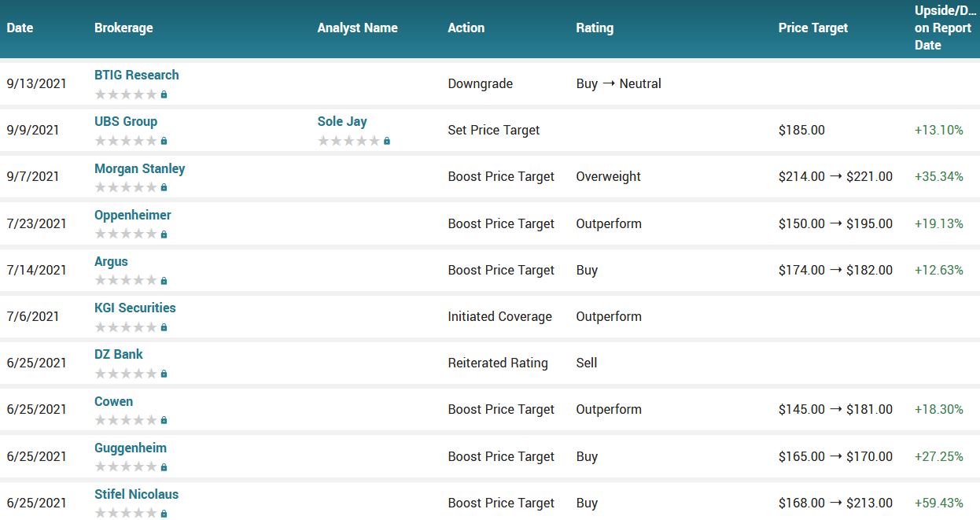Select the $174.00 → $182.00 price target

click(836, 270)
